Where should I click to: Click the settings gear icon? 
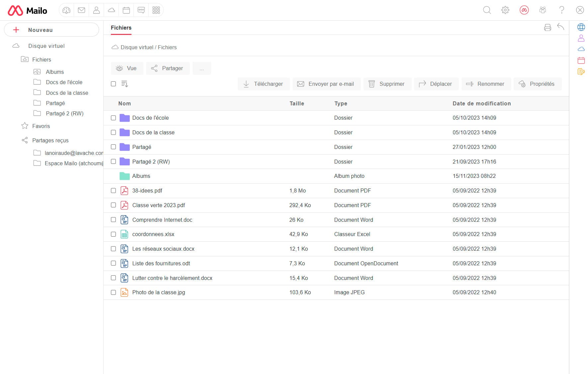505,10
